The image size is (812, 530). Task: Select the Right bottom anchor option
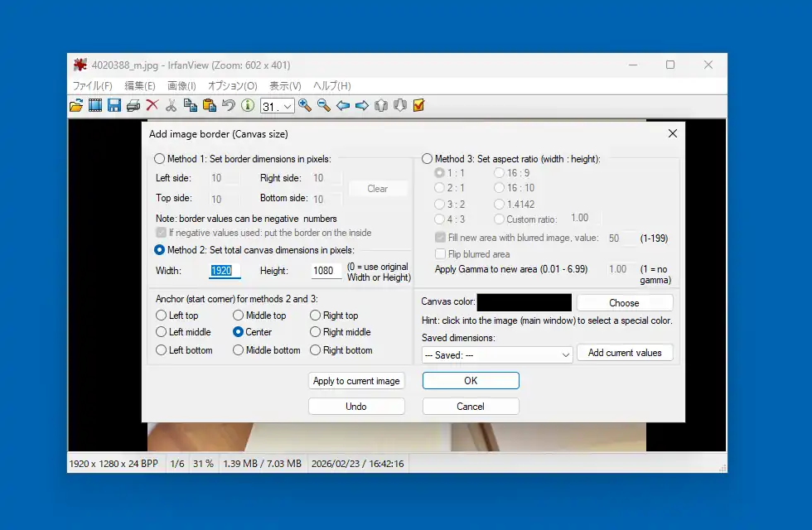click(x=315, y=350)
